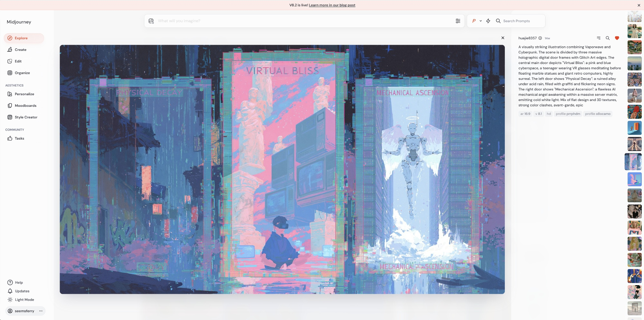644x320 pixels.
Task: Unlike the image with the red heart
Action: [617, 38]
